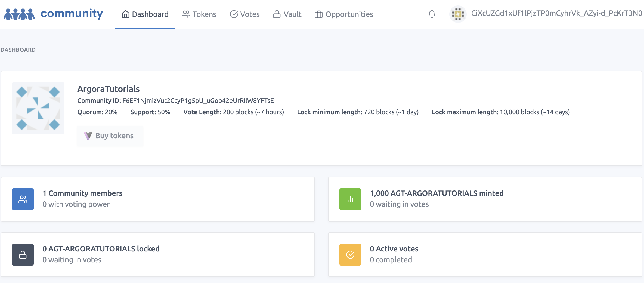This screenshot has width=644, height=283.
Task: Click the yellow active votes checkmark icon
Action: pos(350,255)
